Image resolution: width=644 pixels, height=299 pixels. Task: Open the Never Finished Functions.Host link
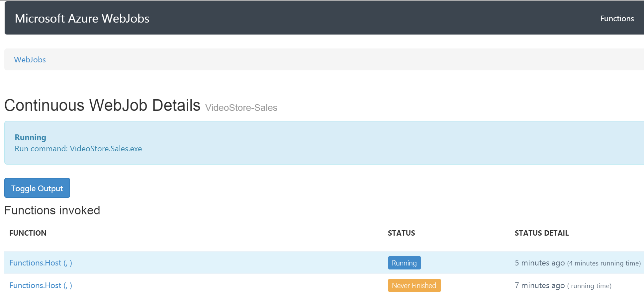click(x=41, y=285)
